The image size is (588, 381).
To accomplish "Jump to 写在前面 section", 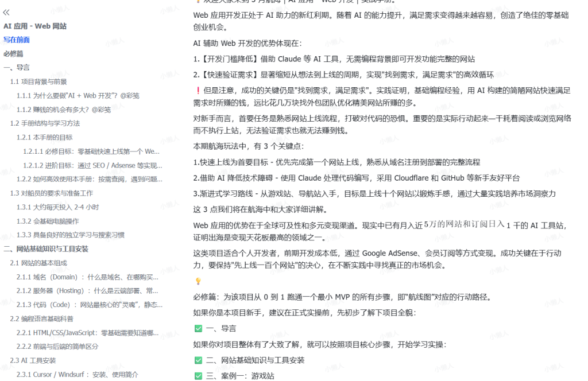I will pyautogui.click(x=17, y=40).
